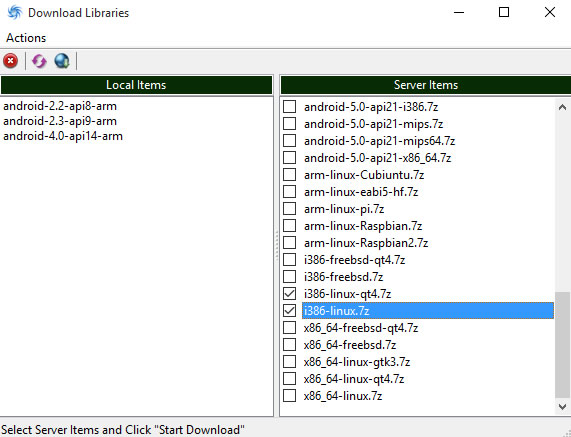Start download with the globe icon
571x437 pixels.
point(62,61)
